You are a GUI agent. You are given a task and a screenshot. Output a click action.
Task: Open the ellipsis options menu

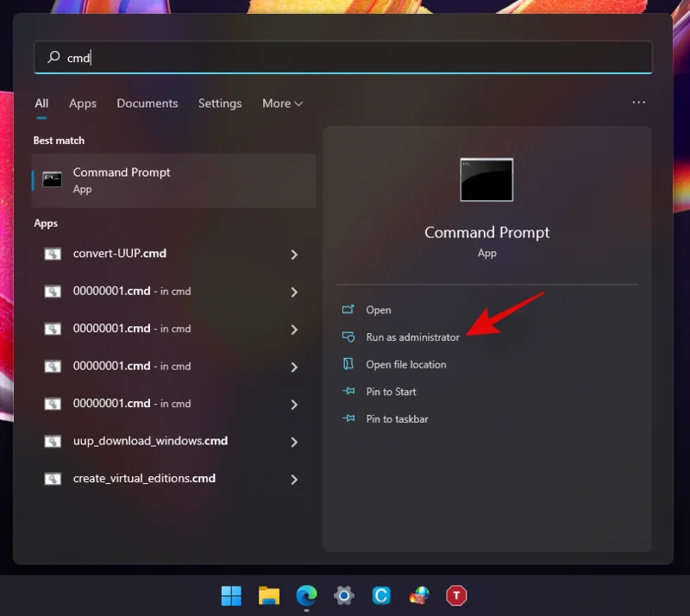[x=638, y=103]
